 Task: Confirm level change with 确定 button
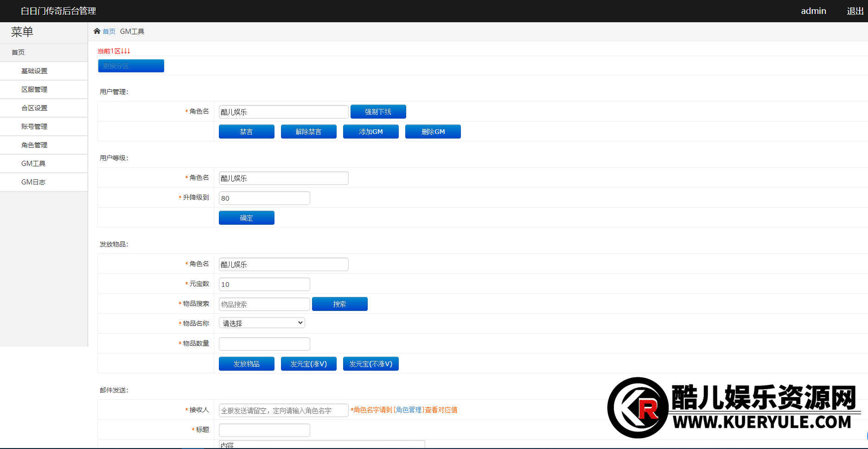tap(246, 218)
